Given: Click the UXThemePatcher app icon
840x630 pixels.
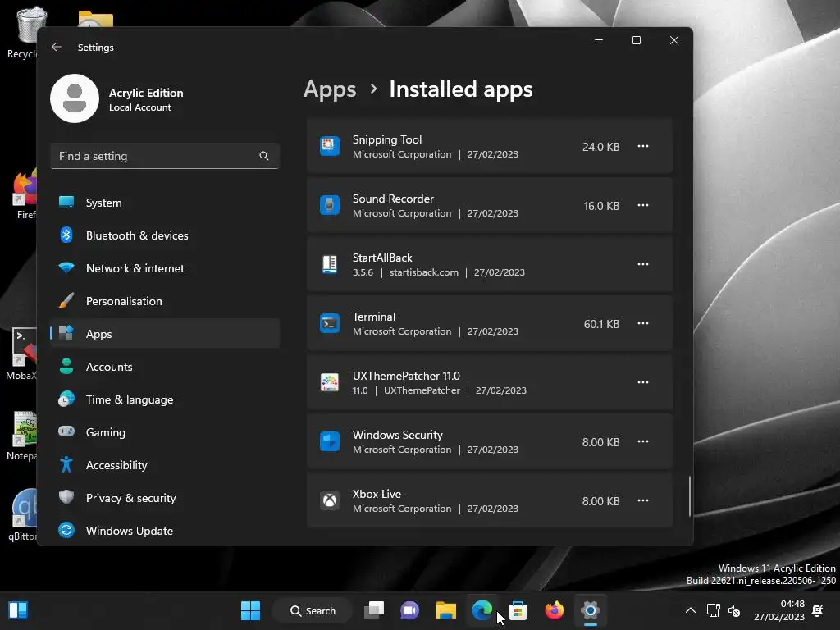Looking at the screenshot, I should point(330,382).
